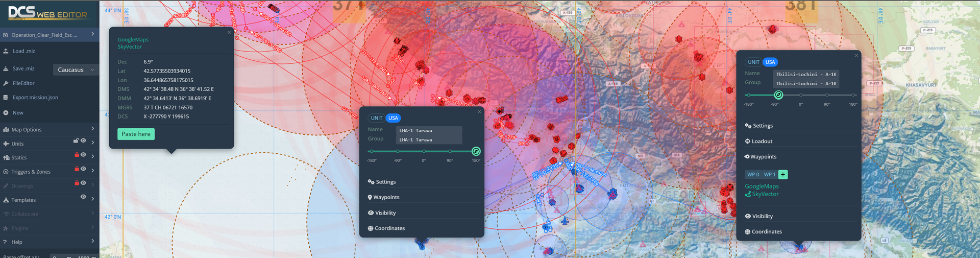Click heading slider handle in LHA-1 Tarawa panel
Image resolution: width=980 pixels, height=258 pixels.
476,151
